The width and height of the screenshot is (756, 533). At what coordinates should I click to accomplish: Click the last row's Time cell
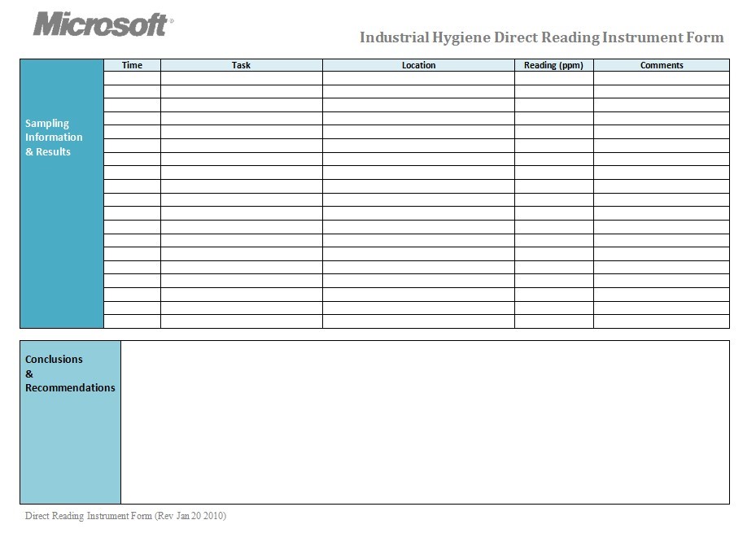[x=132, y=321]
